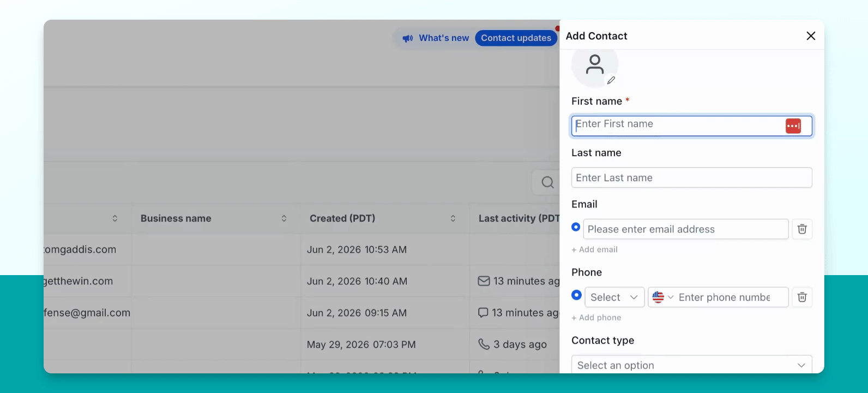Select the Jun 2, 2026 10:53 AM cell

point(357,249)
